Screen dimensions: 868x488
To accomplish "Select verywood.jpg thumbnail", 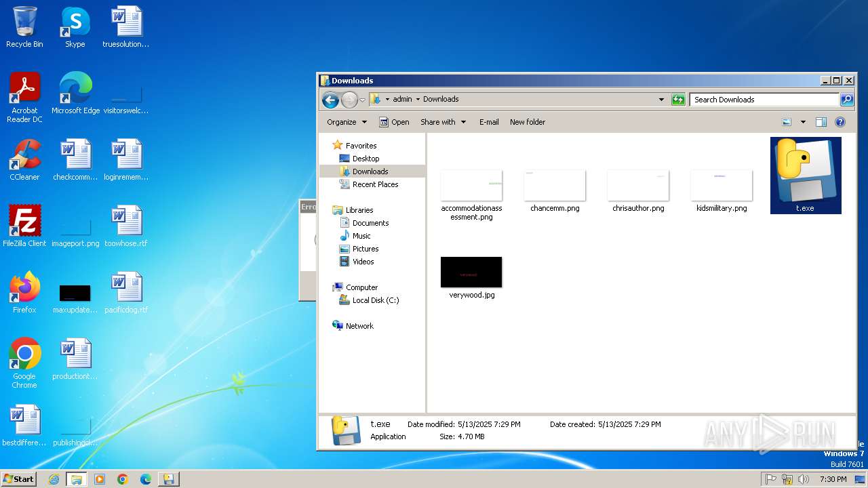I will tap(471, 278).
